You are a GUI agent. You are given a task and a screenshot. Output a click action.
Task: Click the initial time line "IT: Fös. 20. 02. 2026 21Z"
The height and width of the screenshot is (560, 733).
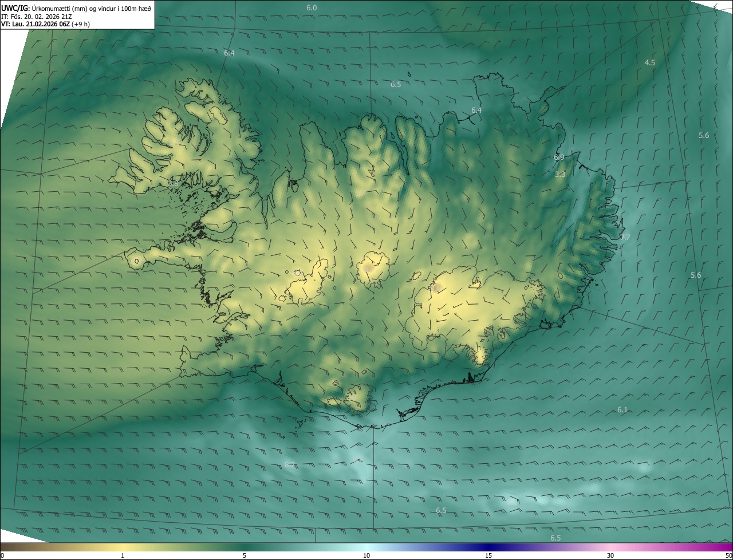[37, 16]
